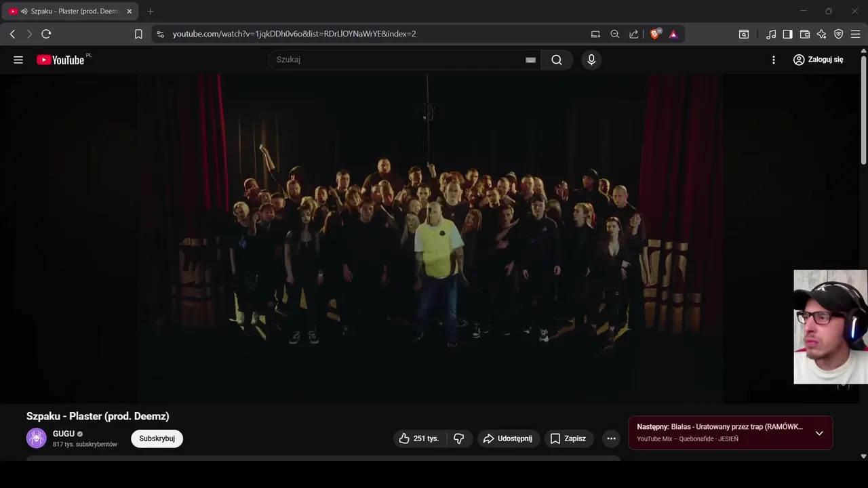Click YouTube Mix – Quebonafide - JESIEŃ text
868x488 pixels.
[x=688, y=439]
